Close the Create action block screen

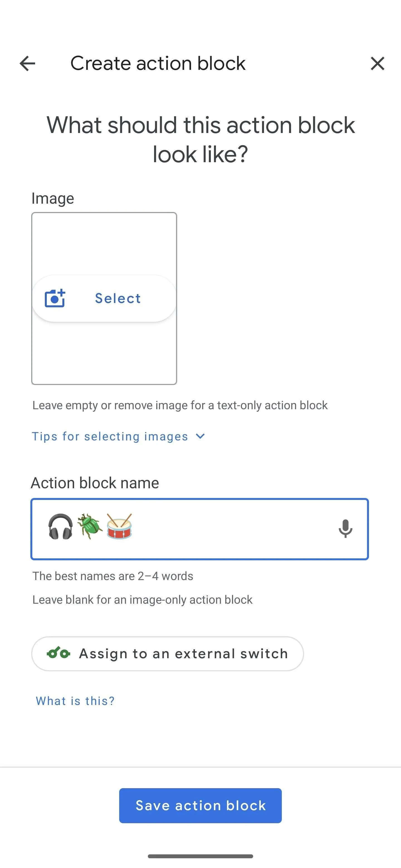tap(377, 63)
